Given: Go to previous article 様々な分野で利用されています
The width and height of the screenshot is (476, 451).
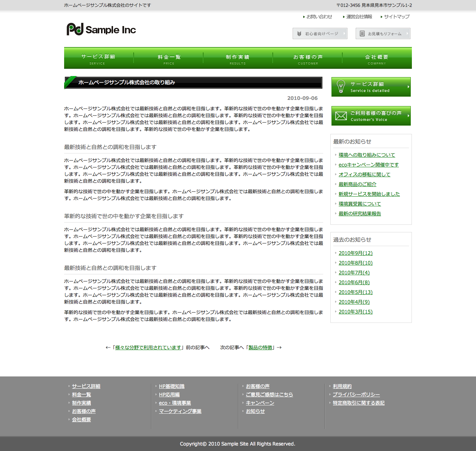Looking at the screenshot, I should (x=148, y=347).
